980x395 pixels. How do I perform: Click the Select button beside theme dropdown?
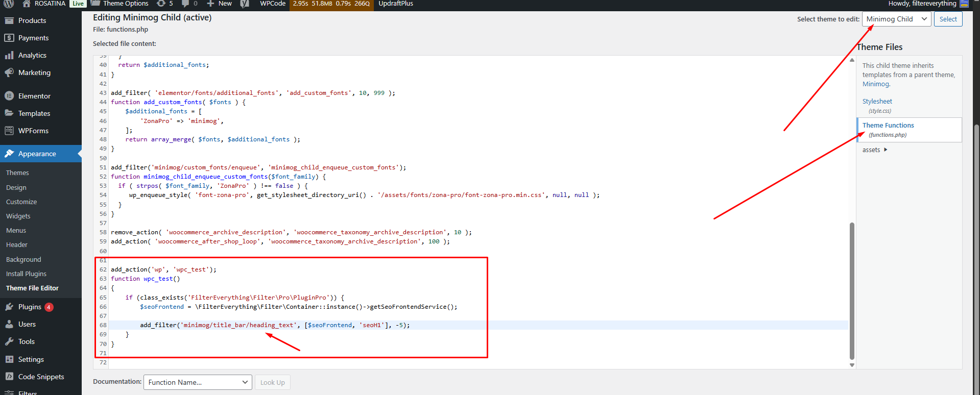[x=948, y=19]
